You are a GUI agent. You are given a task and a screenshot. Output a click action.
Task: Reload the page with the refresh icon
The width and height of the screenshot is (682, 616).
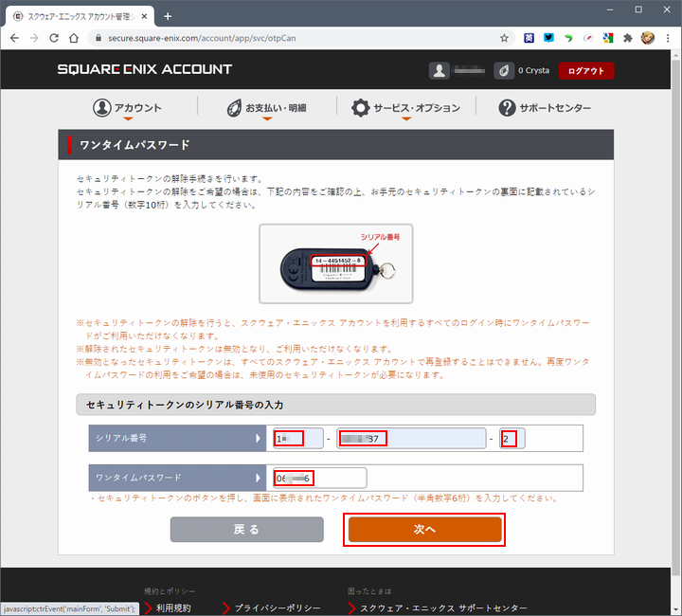(54, 38)
